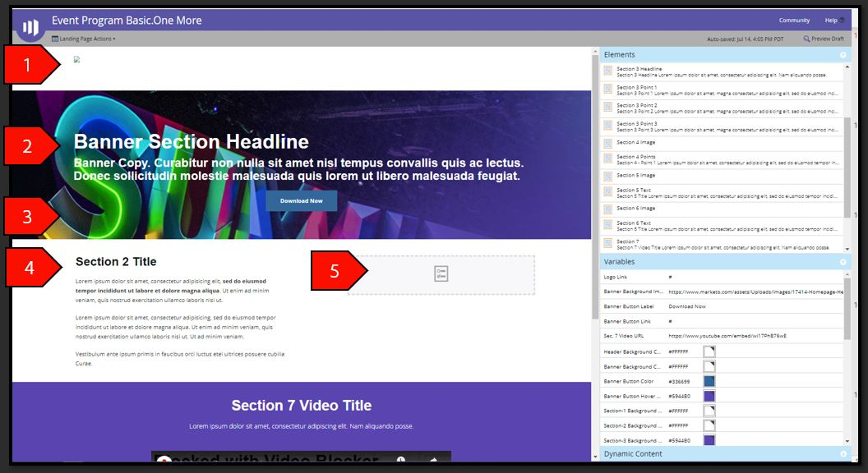
Task: Collapse the Variables panel
Action: (x=843, y=262)
